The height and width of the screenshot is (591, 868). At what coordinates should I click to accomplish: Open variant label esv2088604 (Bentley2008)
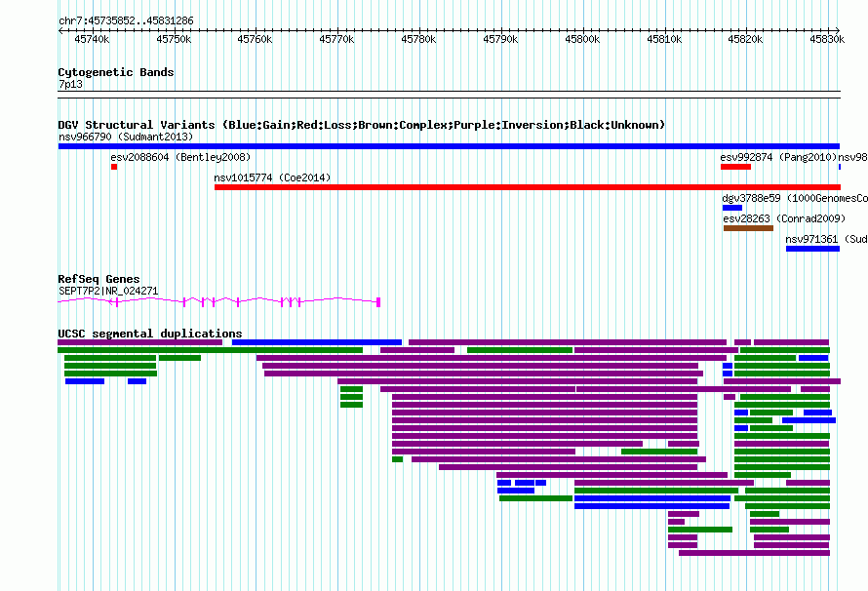[180, 157]
